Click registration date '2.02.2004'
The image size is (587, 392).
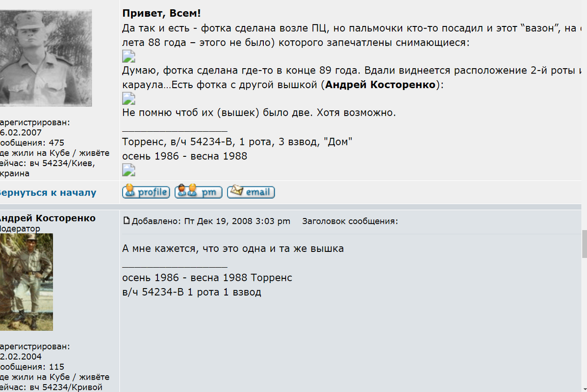click(21, 356)
